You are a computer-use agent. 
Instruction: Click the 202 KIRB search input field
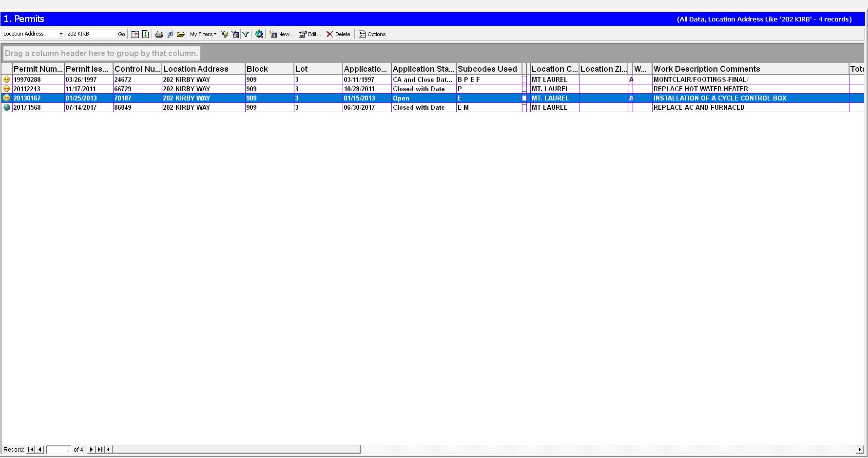91,34
